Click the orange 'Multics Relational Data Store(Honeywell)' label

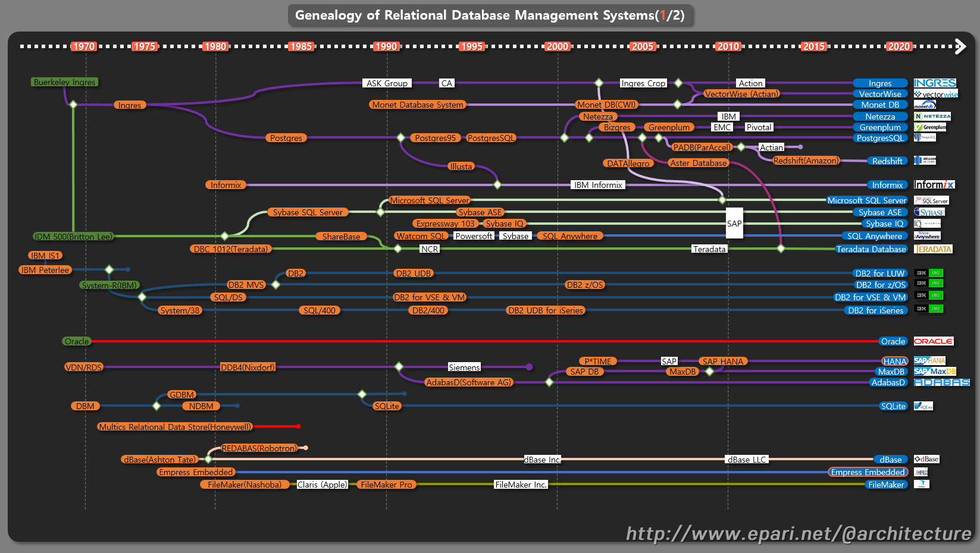pos(176,427)
